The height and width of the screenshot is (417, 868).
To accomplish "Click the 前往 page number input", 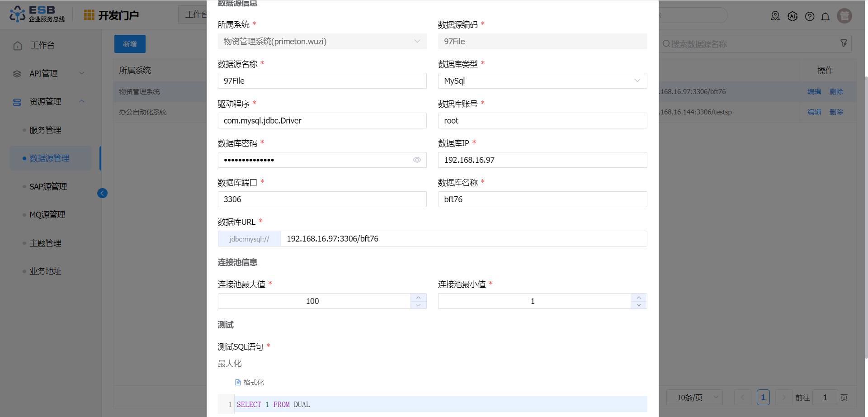I will point(825,398).
